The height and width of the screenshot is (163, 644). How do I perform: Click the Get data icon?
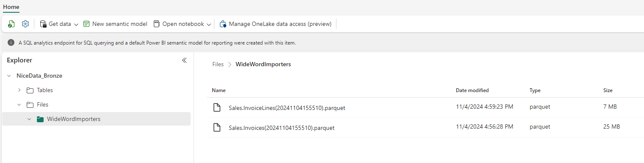coord(43,24)
